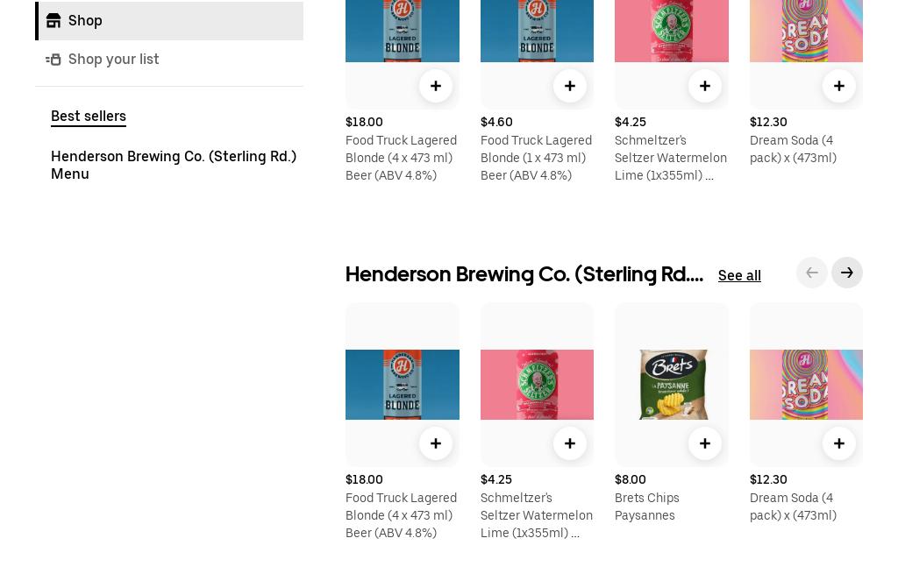The width and height of the screenshot is (898, 588).
Task: Add Brets Chips Paysannes using plus icon
Action: pyautogui.click(x=705, y=443)
